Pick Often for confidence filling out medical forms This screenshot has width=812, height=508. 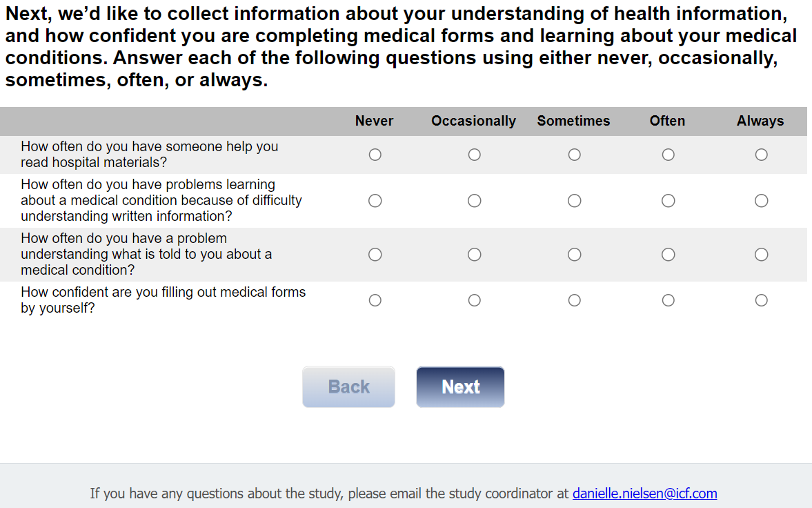click(668, 300)
